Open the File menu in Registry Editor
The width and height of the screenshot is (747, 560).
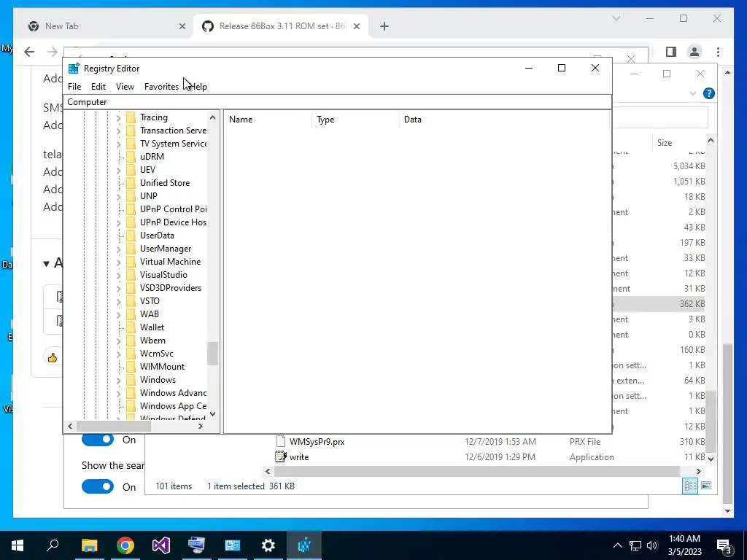74,87
